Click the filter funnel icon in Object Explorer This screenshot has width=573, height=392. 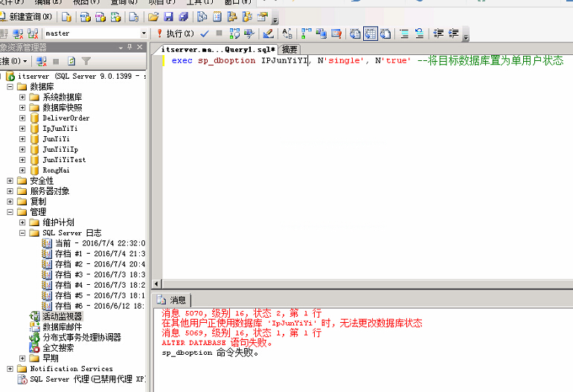pos(86,61)
